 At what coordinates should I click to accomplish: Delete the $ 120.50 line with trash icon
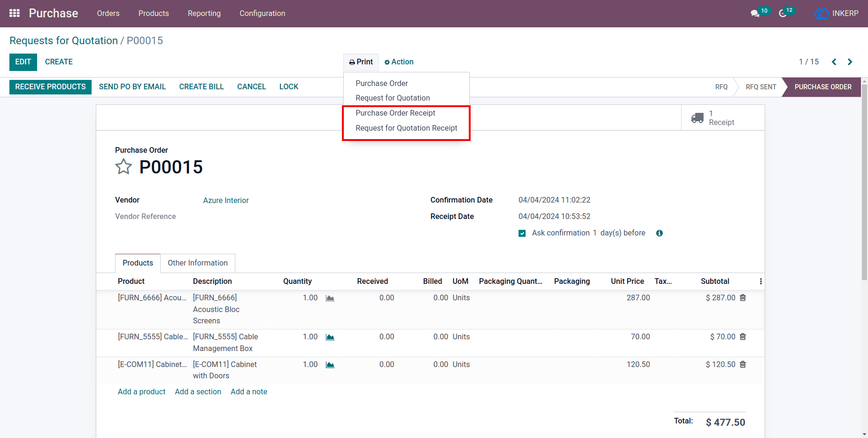pyautogui.click(x=743, y=364)
